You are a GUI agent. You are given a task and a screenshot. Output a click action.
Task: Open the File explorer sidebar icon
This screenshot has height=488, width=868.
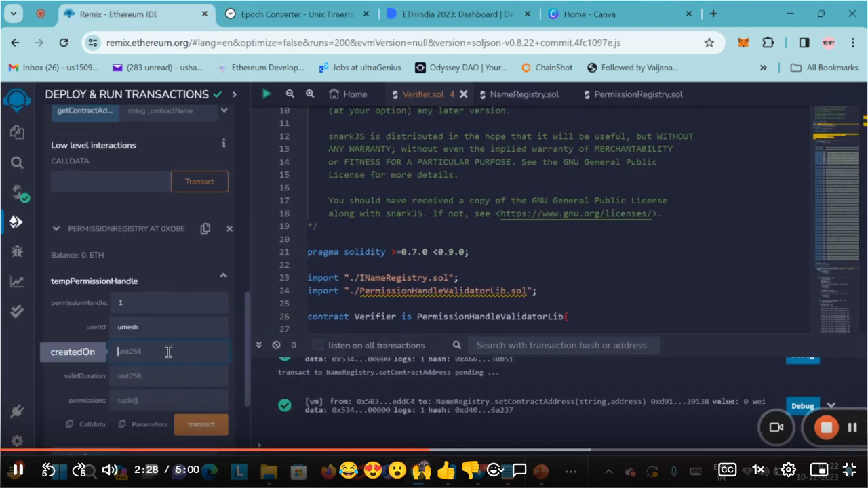pos(17,133)
